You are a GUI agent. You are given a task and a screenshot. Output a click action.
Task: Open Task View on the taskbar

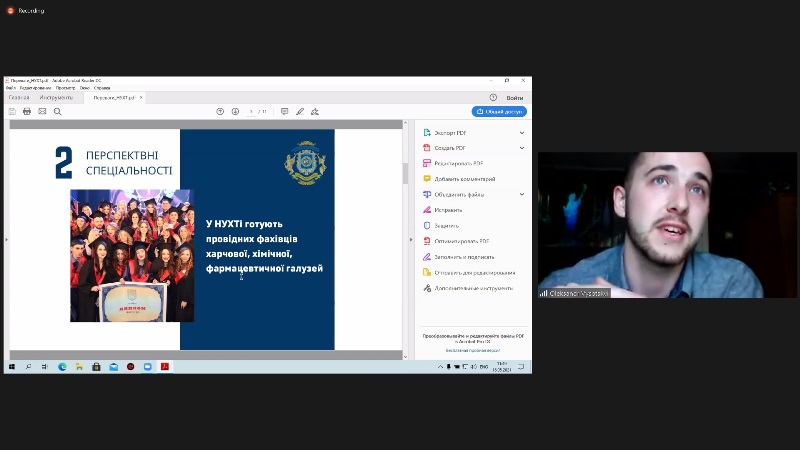point(44,367)
